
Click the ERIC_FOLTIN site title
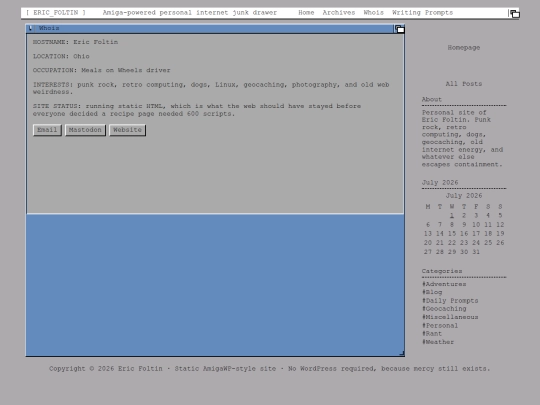click(55, 13)
